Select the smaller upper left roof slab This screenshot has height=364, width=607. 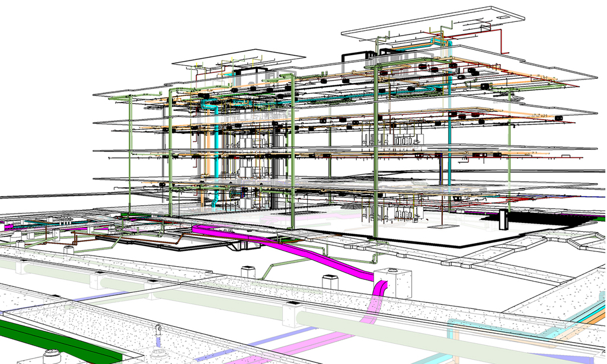point(237,56)
